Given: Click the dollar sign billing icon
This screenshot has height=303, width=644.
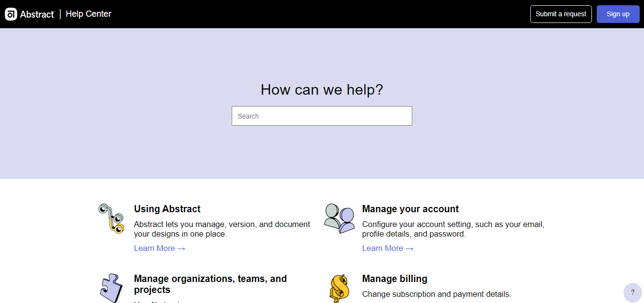Looking at the screenshot, I should pos(339,288).
